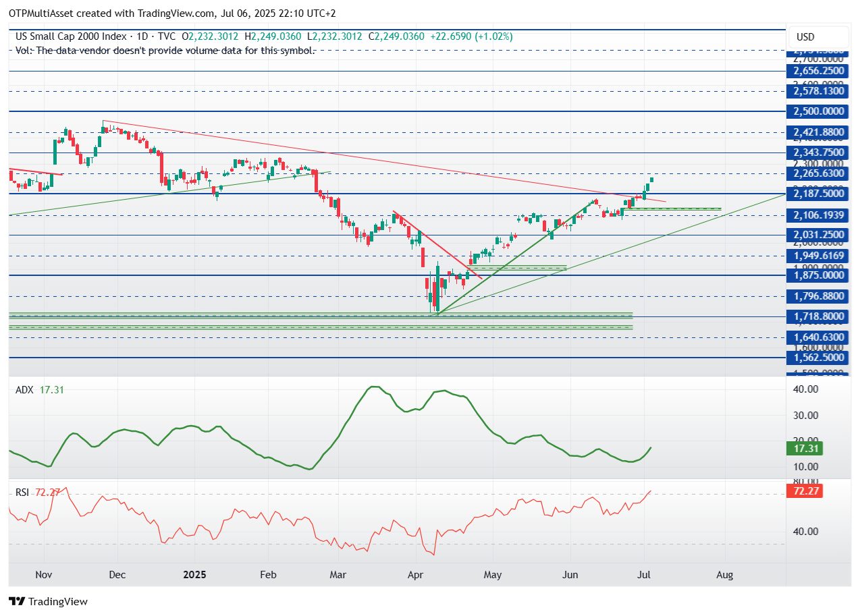The height and width of the screenshot is (616, 860).
Task: Click the 2,500.0000 price level label
Action: [819, 111]
